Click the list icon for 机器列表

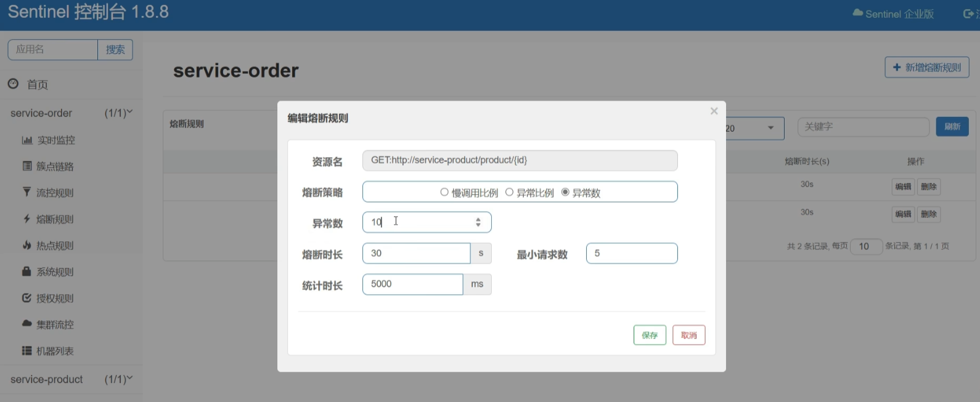27,350
